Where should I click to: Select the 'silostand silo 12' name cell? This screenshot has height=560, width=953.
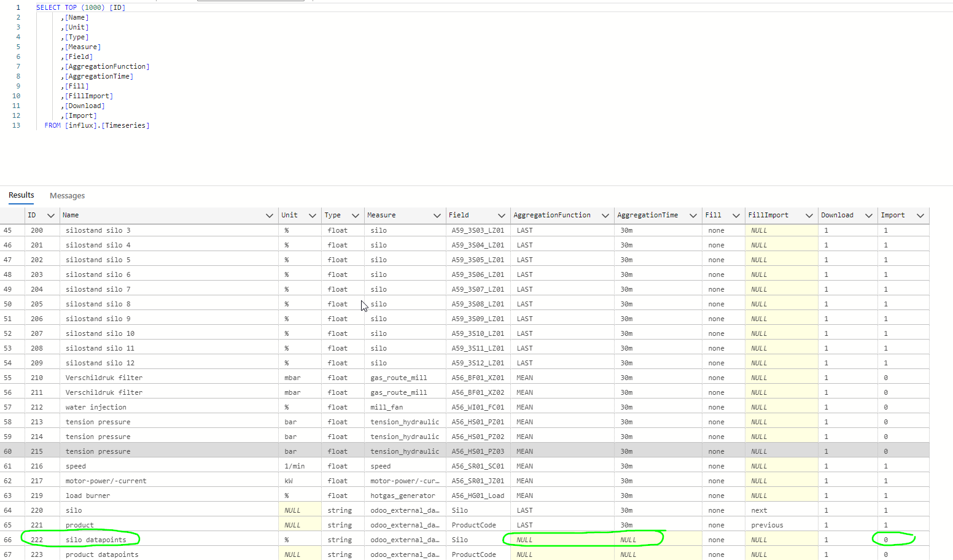click(x=169, y=363)
